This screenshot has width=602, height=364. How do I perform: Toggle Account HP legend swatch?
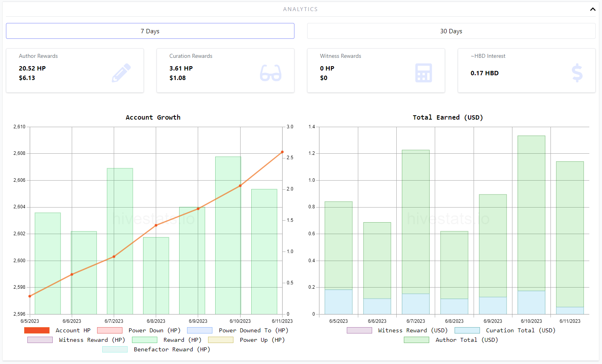[37, 330]
